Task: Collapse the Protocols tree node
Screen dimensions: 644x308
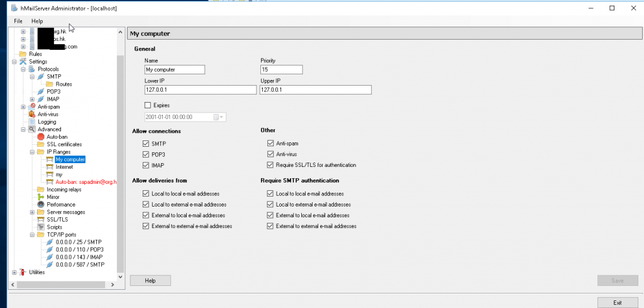Action: [x=23, y=69]
